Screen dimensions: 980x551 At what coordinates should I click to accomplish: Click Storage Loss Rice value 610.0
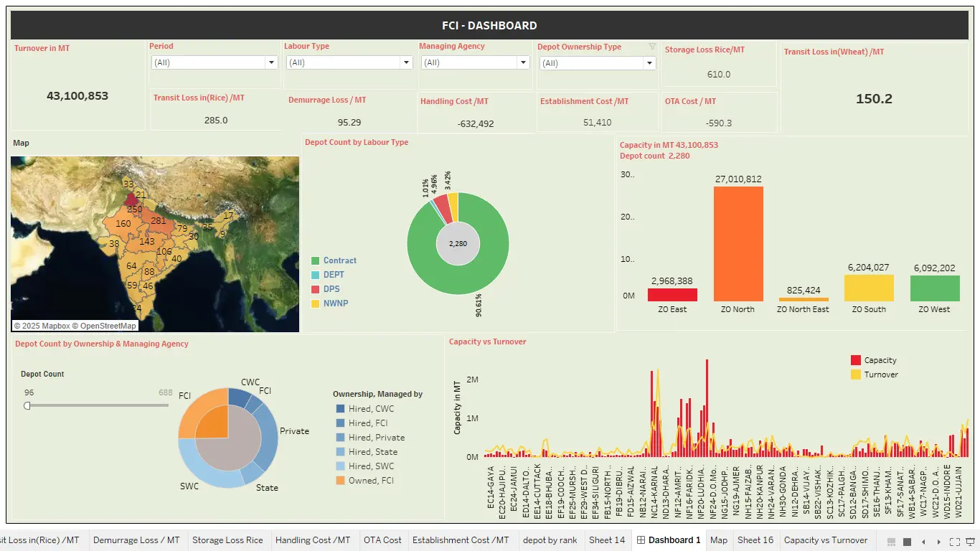tap(719, 75)
